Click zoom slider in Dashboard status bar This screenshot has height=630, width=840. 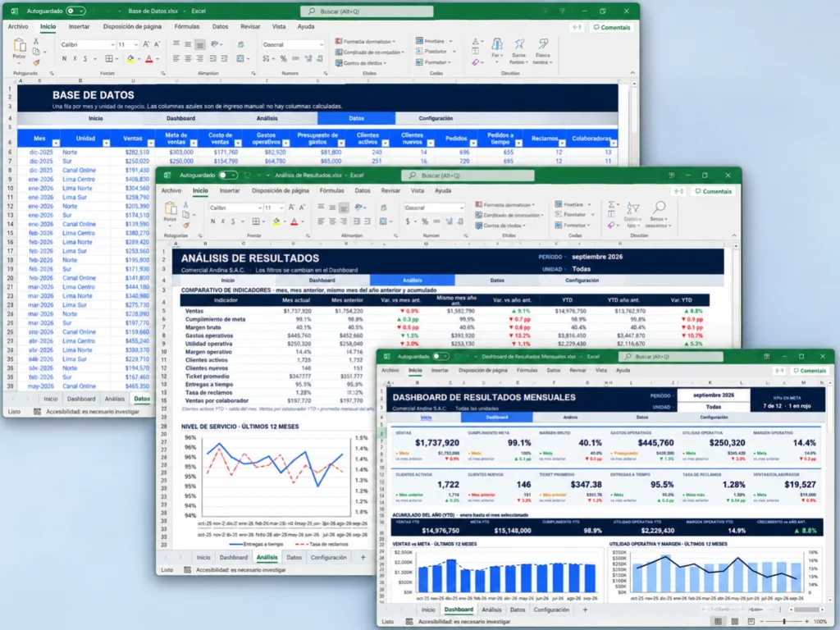click(x=784, y=622)
